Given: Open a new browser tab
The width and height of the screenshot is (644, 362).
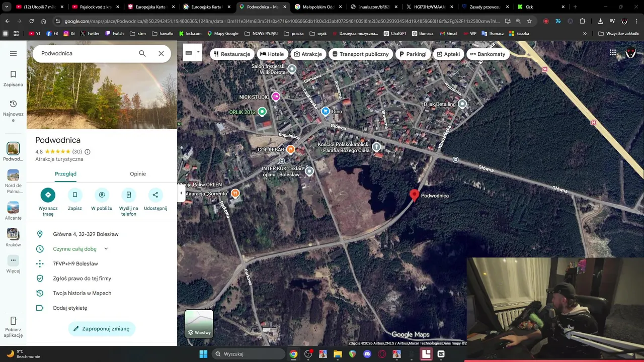Looking at the screenshot, I should [x=575, y=7].
